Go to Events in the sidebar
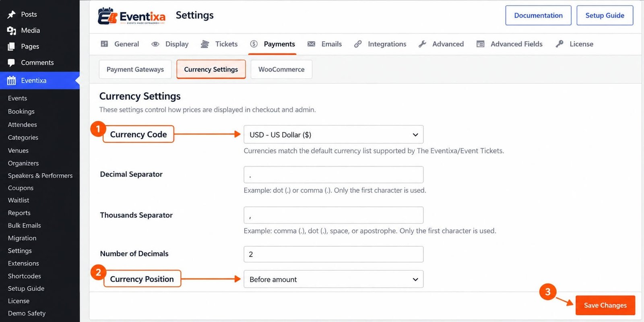644x322 pixels. coord(17,98)
